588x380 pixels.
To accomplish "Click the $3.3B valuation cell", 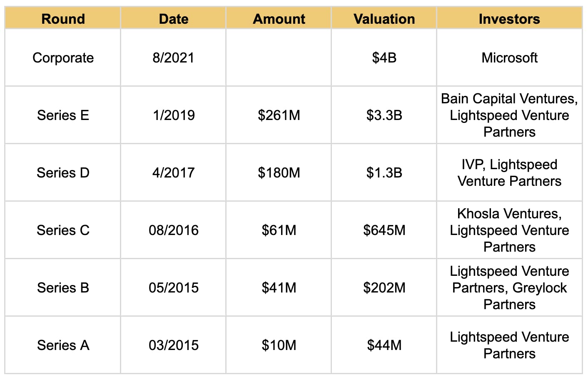I will pyautogui.click(x=384, y=115).
